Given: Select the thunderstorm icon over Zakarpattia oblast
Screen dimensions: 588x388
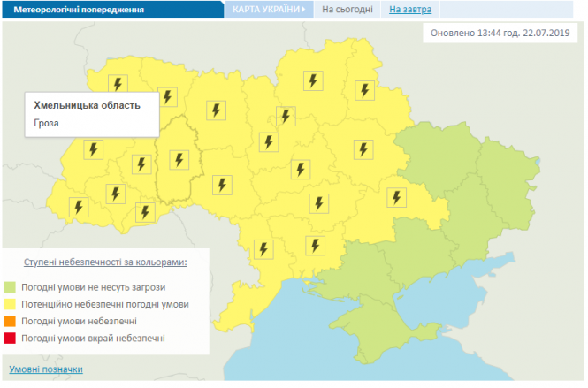Looking at the screenshot, I should [79, 208].
